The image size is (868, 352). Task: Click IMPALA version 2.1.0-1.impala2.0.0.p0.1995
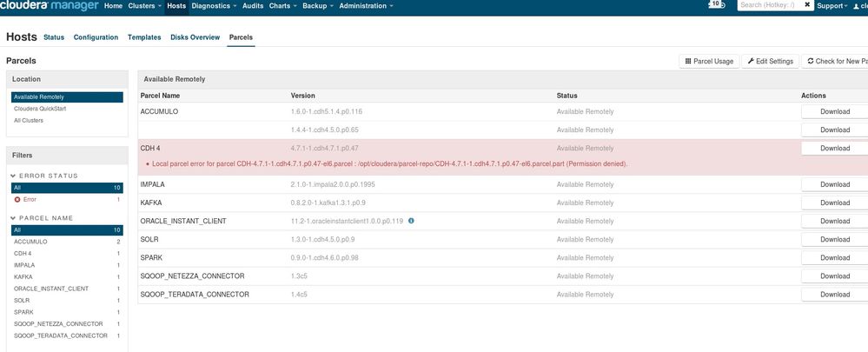click(333, 185)
